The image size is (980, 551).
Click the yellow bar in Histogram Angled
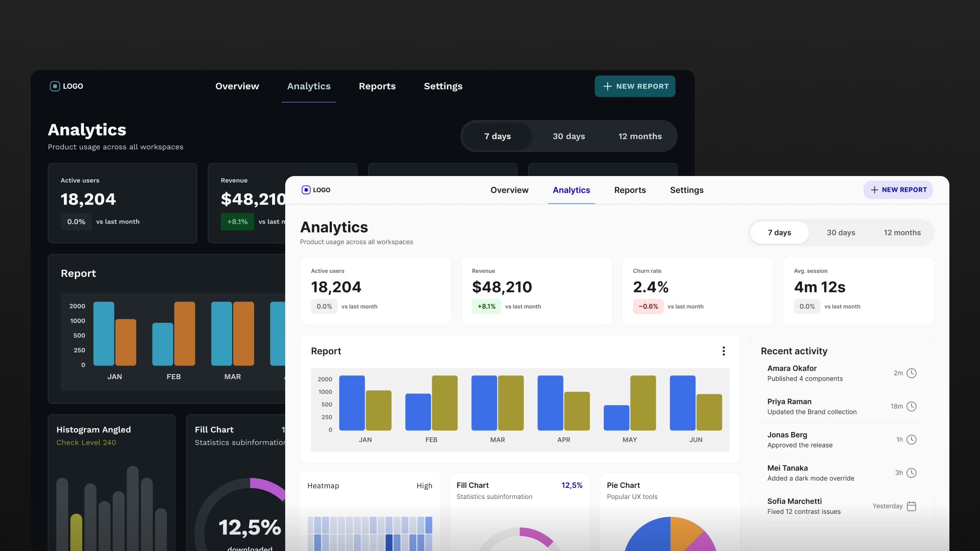(x=76, y=532)
